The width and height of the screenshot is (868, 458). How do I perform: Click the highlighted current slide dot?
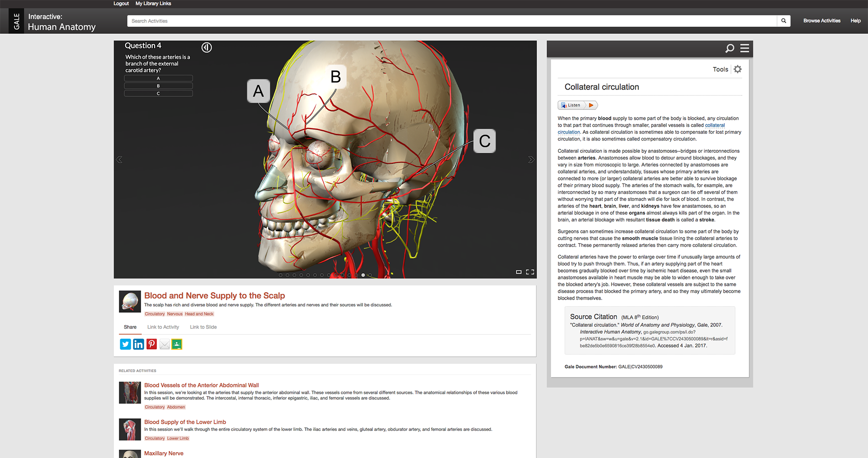click(x=363, y=275)
